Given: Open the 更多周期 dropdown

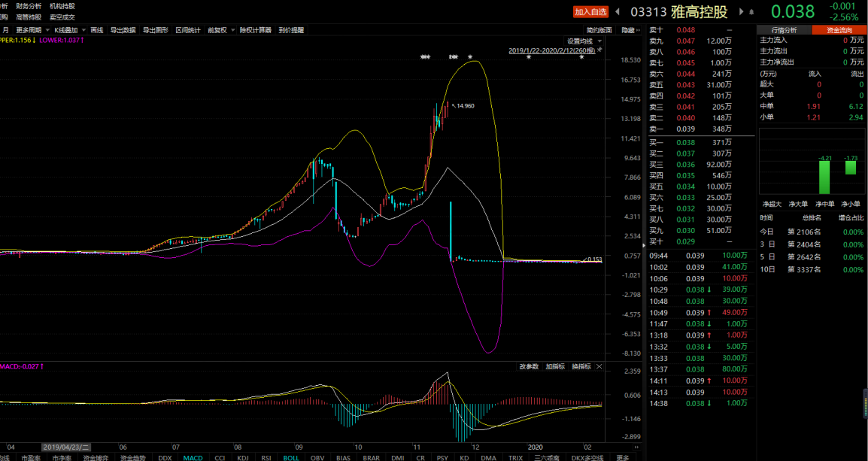Looking at the screenshot, I should [32, 30].
